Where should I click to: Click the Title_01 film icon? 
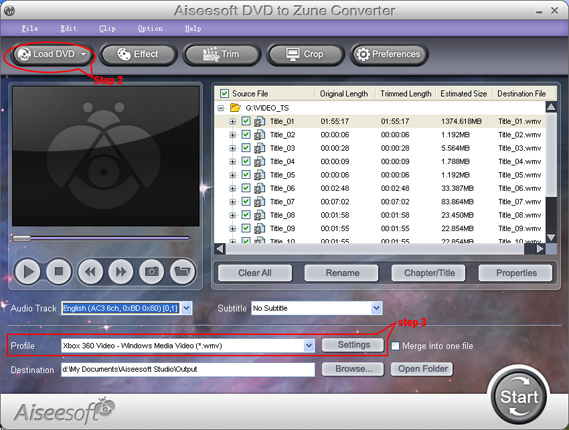coord(259,121)
